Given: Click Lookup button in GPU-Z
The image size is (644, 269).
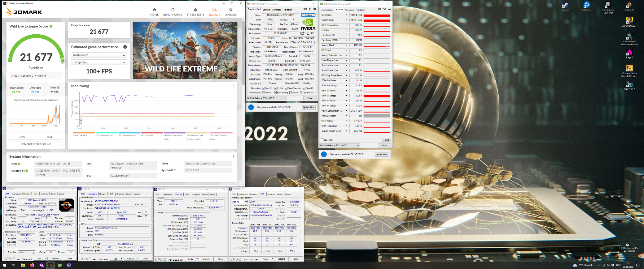Looking at the screenshot, I should (308, 15).
